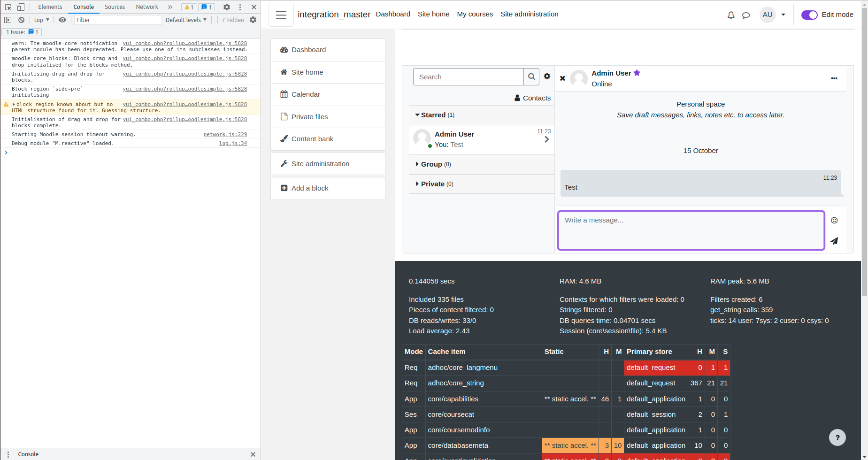Image resolution: width=868 pixels, height=460 pixels.
Task: Open messaging settings gear
Action: (x=547, y=76)
